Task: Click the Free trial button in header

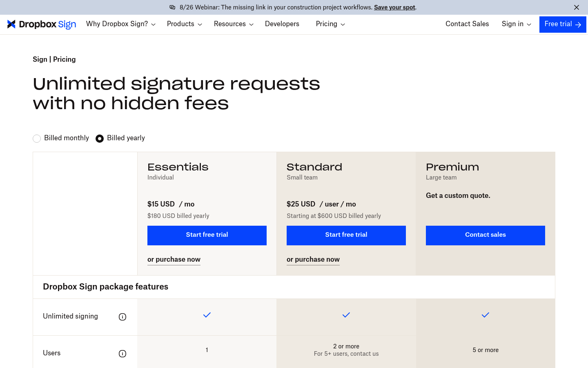Action: 563,25
